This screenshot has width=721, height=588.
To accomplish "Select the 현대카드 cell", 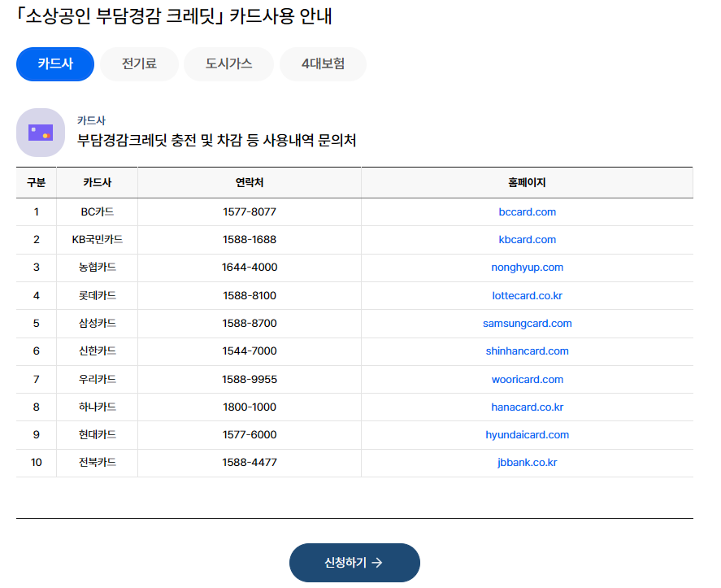I will point(97,435).
